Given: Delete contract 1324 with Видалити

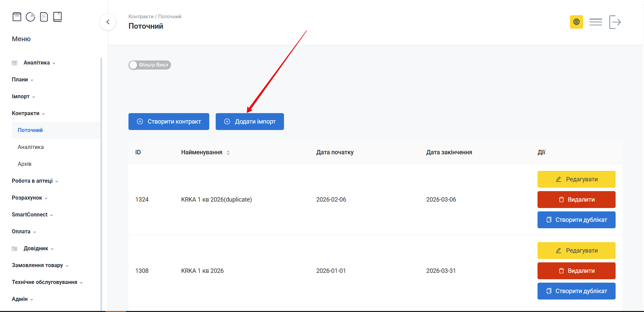Looking at the screenshot, I should tap(576, 200).
